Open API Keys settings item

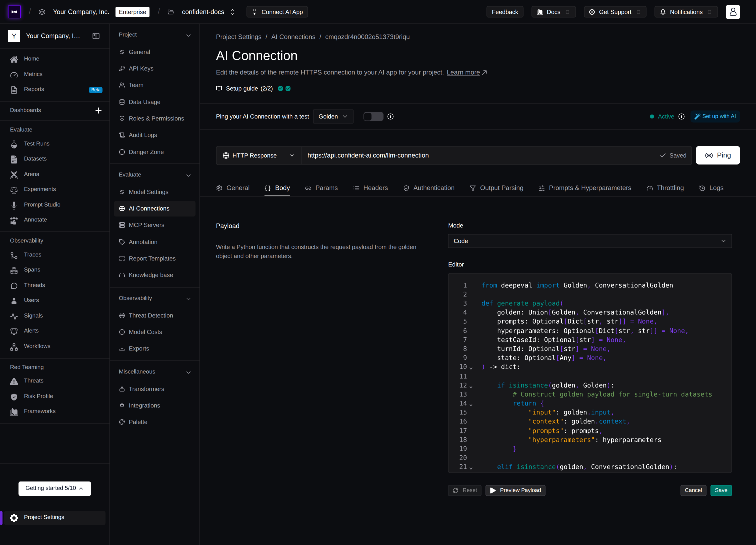click(x=155, y=69)
